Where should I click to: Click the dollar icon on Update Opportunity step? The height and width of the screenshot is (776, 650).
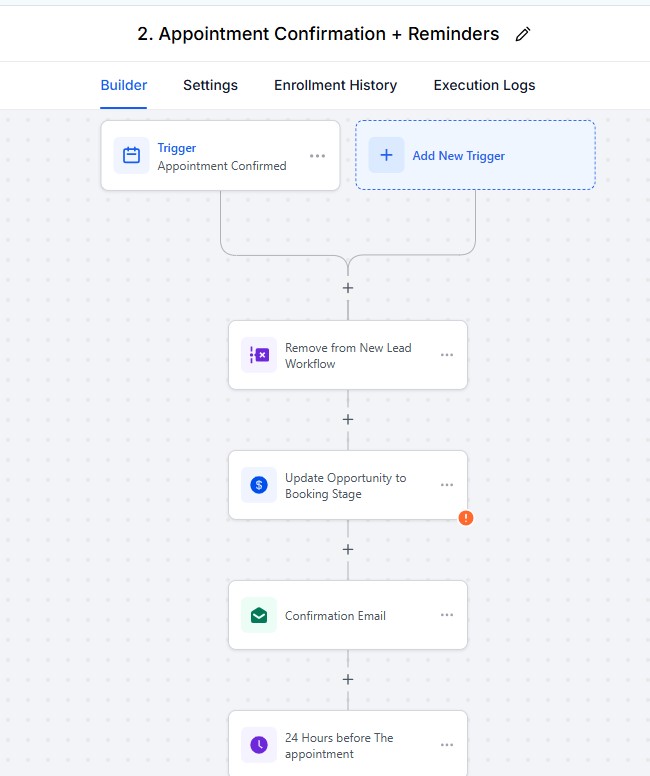pos(259,486)
